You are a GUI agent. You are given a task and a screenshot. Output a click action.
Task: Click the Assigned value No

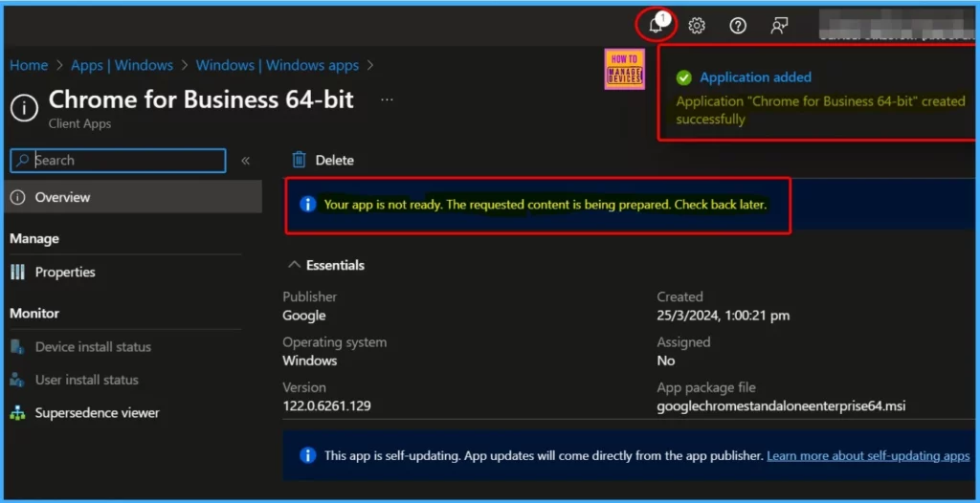[x=666, y=361]
